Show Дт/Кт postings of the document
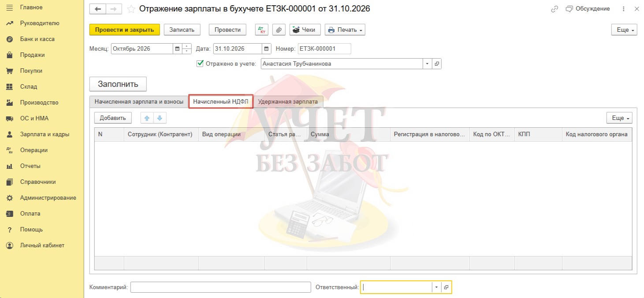Viewport: 644px width, 298px height. 262,30
